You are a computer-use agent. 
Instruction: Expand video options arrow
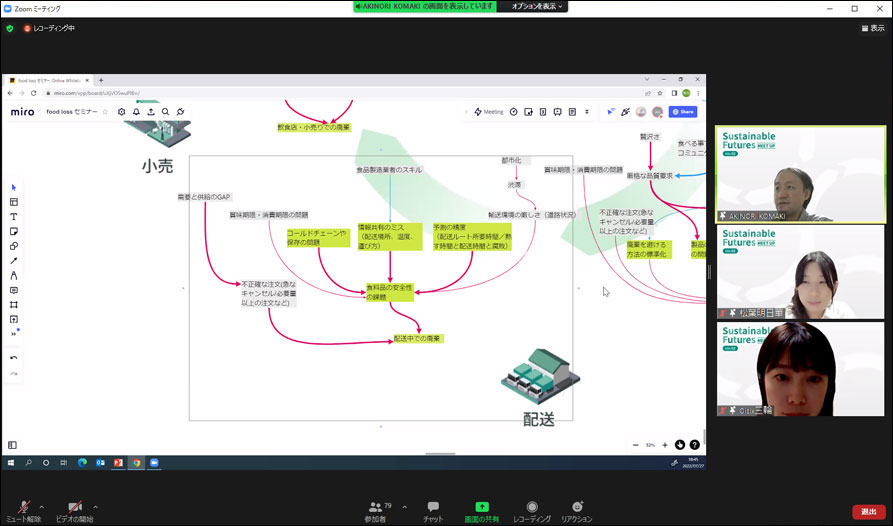pyautogui.click(x=95, y=507)
